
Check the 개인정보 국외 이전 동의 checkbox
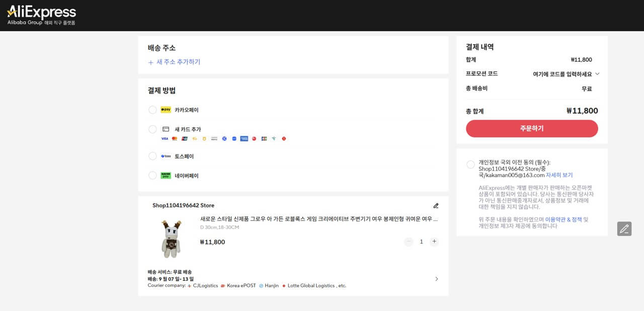click(x=470, y=165)
